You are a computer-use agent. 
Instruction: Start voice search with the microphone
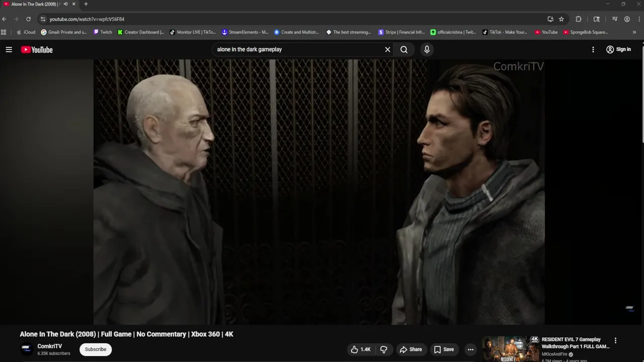pos(427,49)
